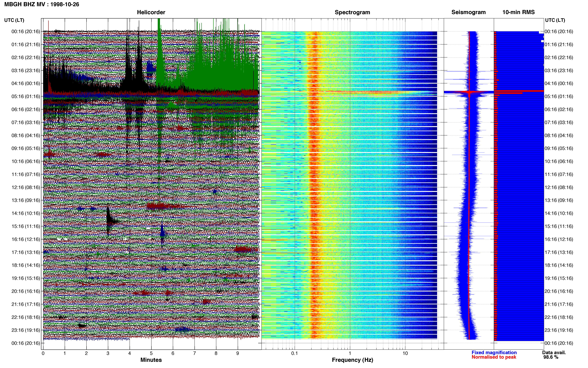
Task: Click the right 'UTC (LT)' axis label
Action: coord(555,20)
